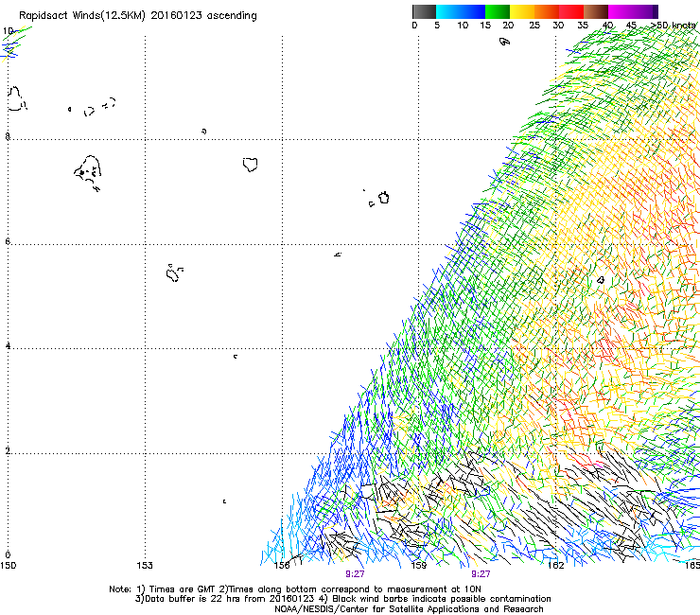Screen dimensions: 700x615
Task: Select the green 15–20 knots legend swatch
Action: (498, 11)
